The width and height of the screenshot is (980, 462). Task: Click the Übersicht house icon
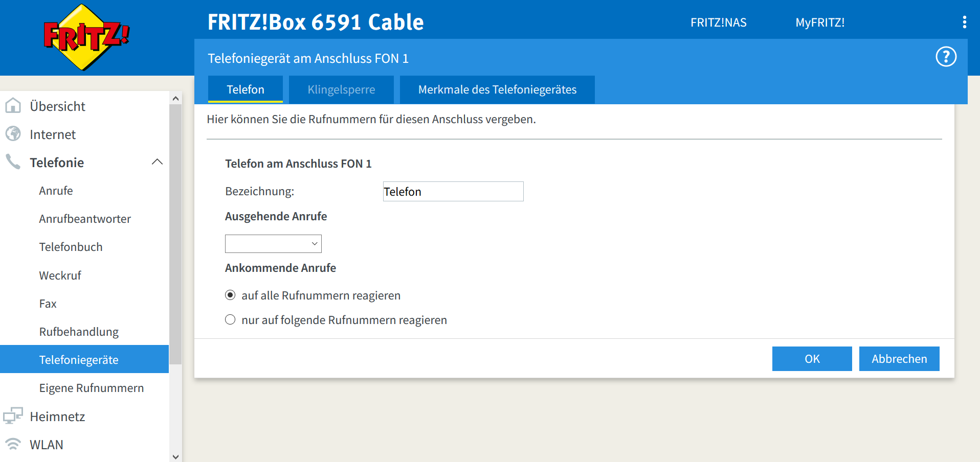coord(13,106)
